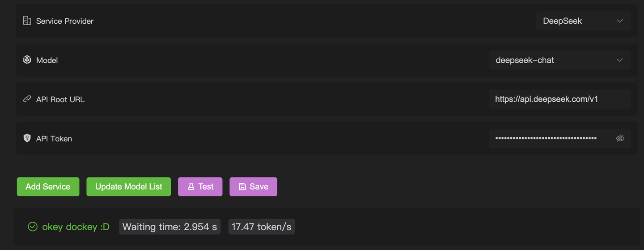Click the Service Provider building icon
Image resolution: width=644 pixels, height=250 pixels.
pyautogui.click(x=27, y=21)
